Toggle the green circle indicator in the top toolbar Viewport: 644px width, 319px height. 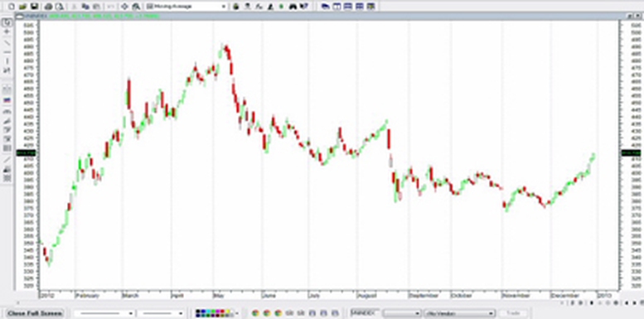coord(281,6)
